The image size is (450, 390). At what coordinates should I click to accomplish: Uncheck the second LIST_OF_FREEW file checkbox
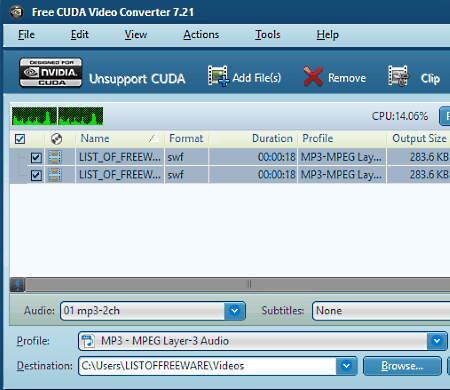[x=36, y=175]
